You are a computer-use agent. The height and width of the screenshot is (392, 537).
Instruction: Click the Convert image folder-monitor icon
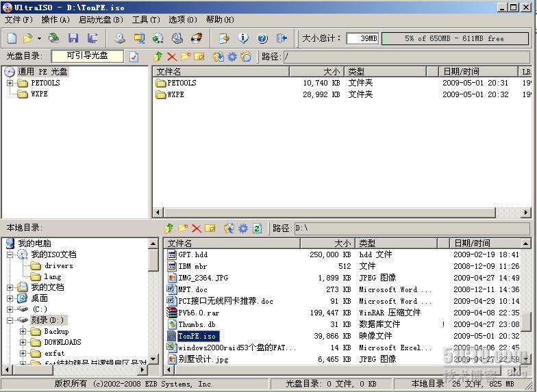(139, 38)
